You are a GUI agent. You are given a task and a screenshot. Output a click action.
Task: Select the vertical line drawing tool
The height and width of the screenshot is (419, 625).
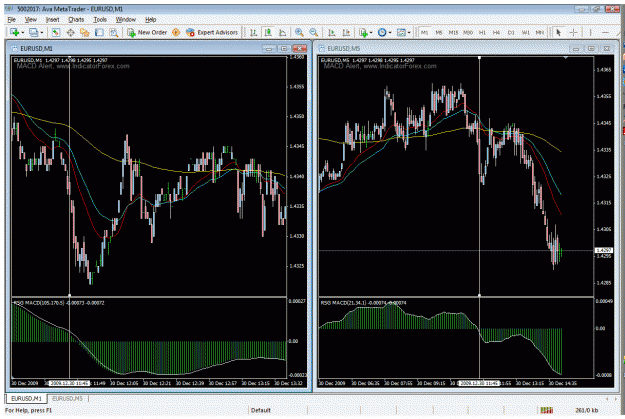590,32
